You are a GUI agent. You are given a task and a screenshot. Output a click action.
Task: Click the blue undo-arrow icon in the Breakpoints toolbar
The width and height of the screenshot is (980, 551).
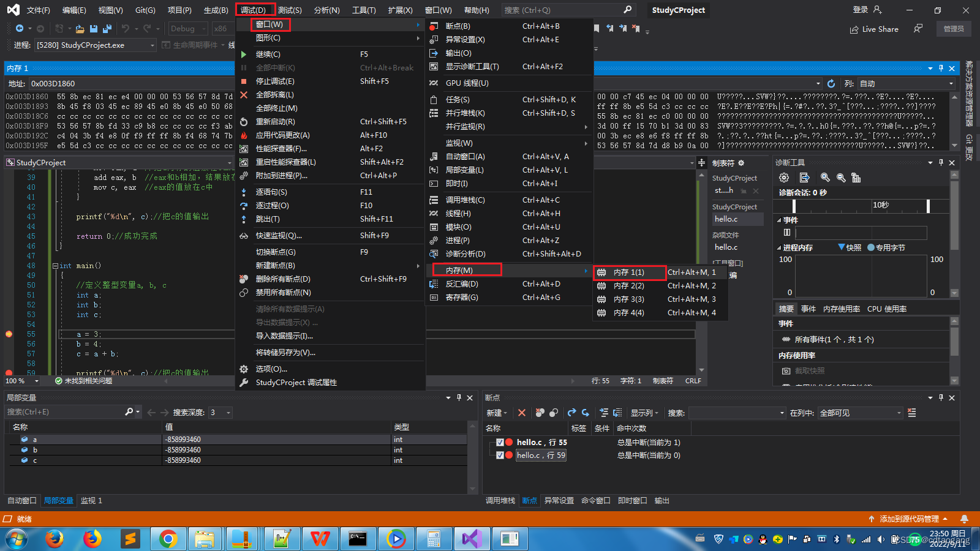(586, 413)
